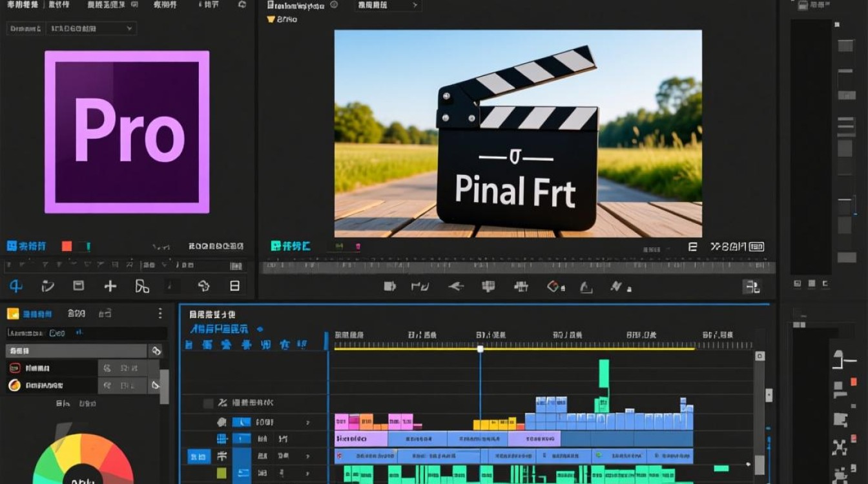The height and width of the screenshot is (484, 868).
Task: Click the Pro logo thumbnail in the source monitor
Action: (x=127, y=132)
